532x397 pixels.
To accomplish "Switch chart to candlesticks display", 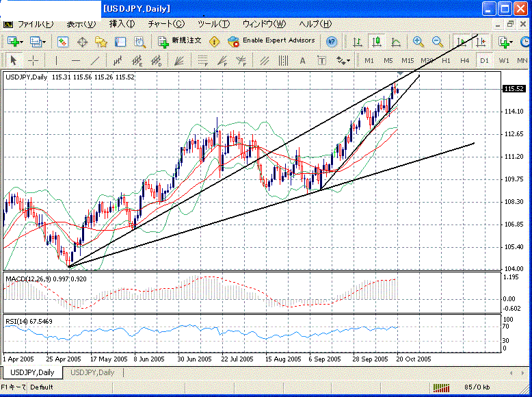I will click(x=375, y=41).
